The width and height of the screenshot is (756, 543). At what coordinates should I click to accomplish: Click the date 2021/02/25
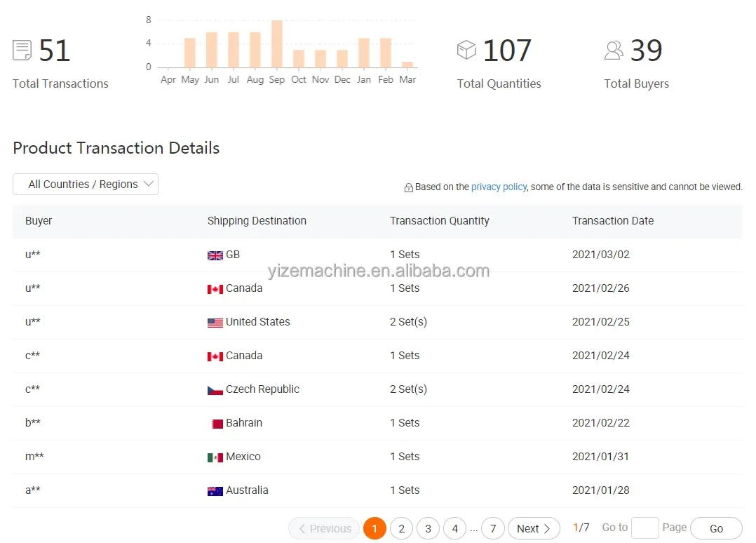point(601,322)
